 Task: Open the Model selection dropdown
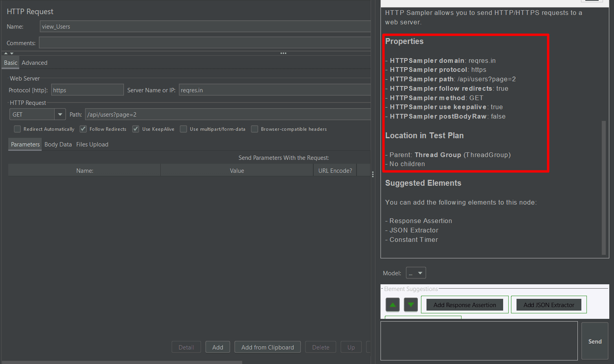coord(416,273)
